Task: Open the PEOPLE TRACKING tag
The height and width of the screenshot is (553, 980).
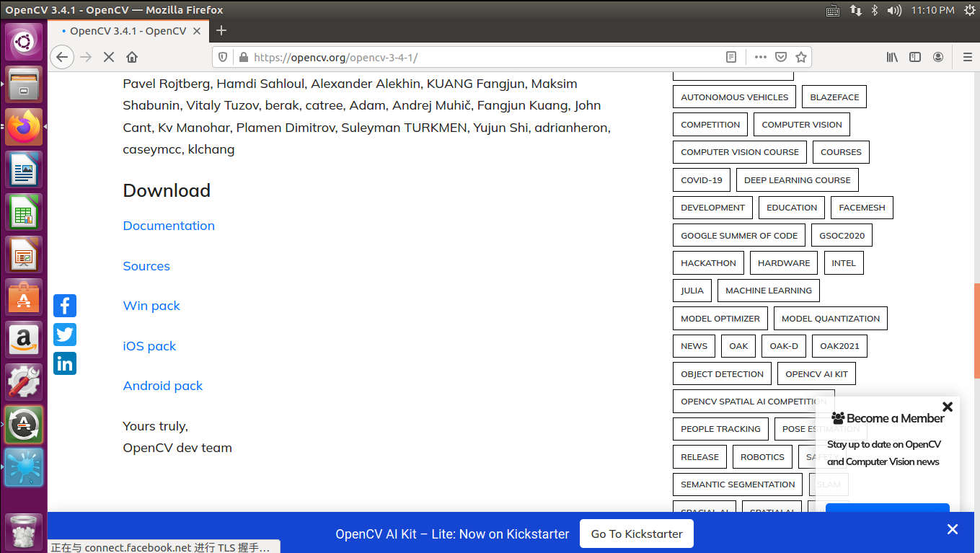Action: (x=720, y=429)
